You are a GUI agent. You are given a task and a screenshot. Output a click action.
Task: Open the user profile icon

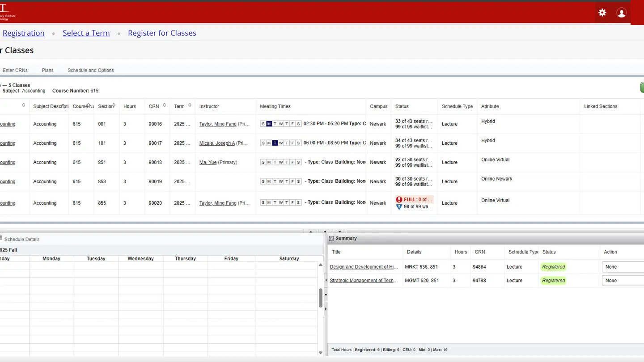coord(622,13)
